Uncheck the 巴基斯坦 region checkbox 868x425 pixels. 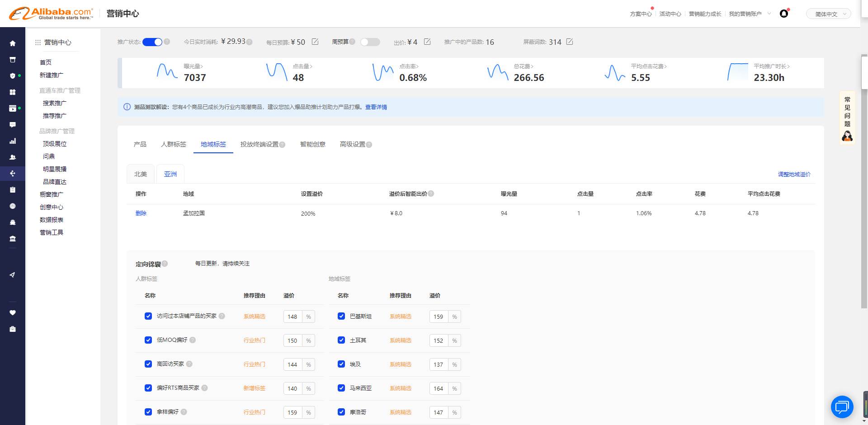tap(341, 316)
